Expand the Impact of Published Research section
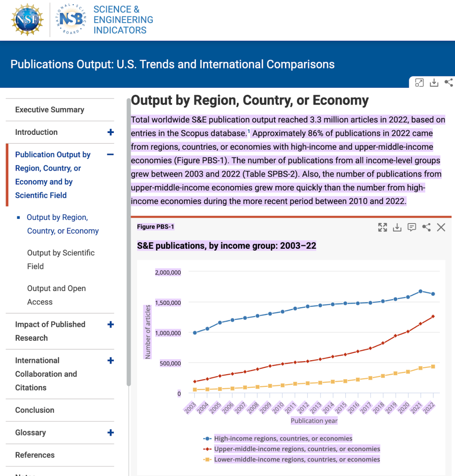Viewport: 455px width, 476px height. point(111,324)
